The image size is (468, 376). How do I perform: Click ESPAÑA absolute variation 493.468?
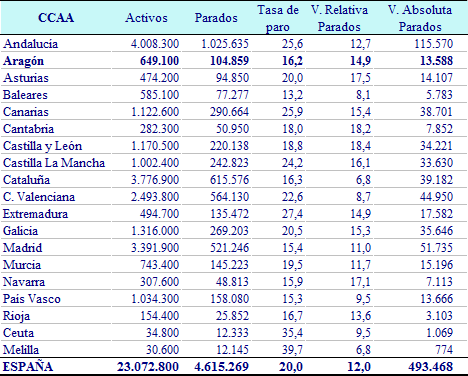point(431,367)
